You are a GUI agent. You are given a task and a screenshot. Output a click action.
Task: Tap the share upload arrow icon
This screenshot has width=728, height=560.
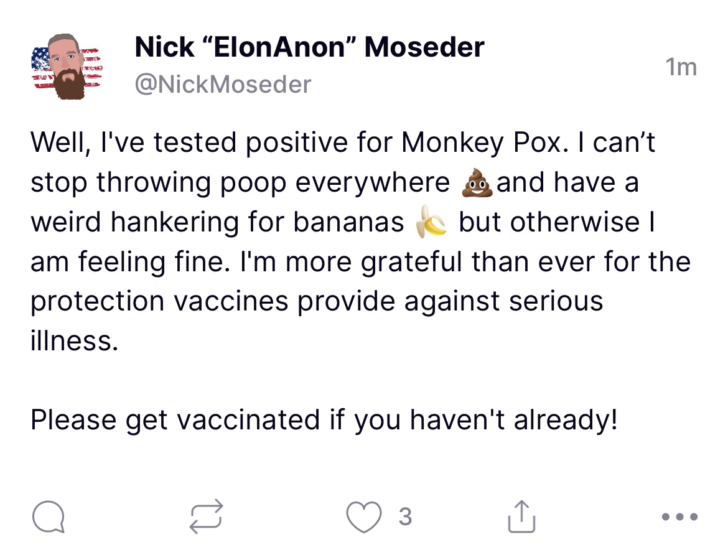(x=521, y=517)
